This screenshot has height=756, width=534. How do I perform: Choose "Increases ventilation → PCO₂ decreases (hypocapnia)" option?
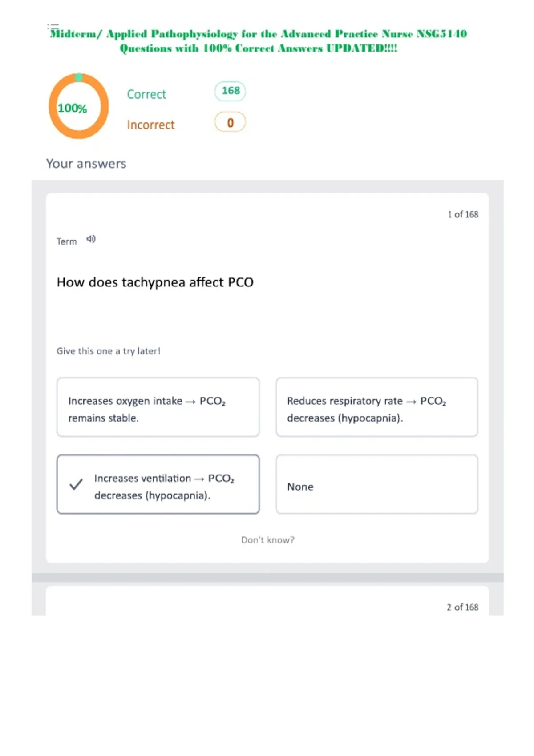coord(158,484)
